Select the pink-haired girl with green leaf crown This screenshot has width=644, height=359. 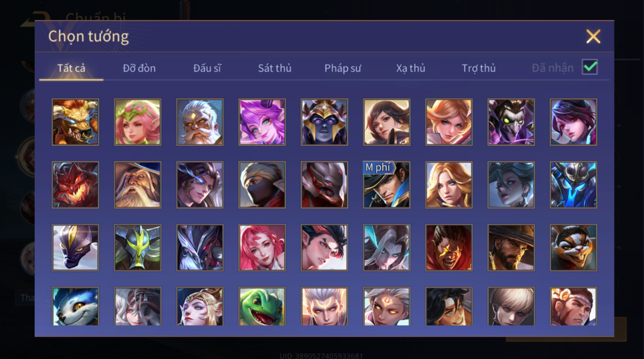click(138, 122)
